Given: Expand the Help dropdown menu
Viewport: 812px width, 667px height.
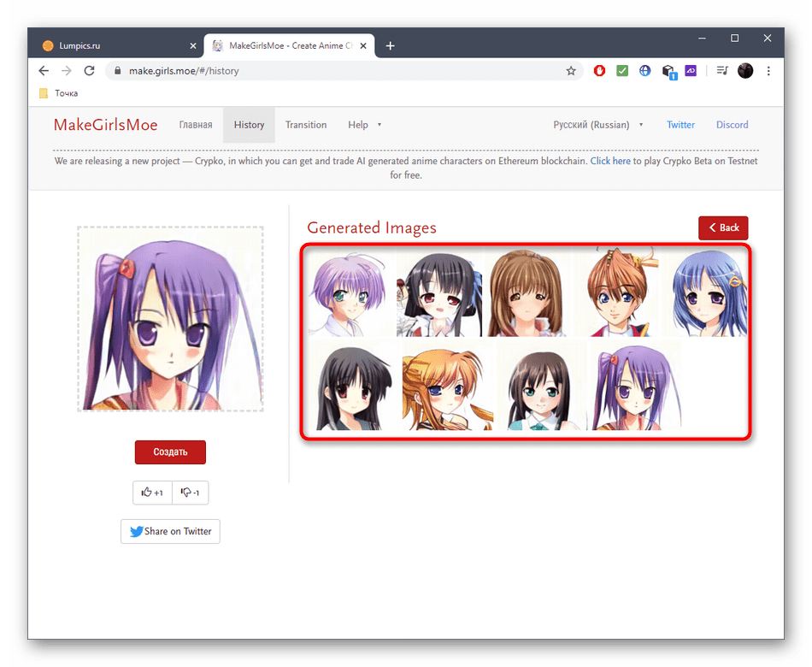Looking at the screenshot, I should click(364, 125).
